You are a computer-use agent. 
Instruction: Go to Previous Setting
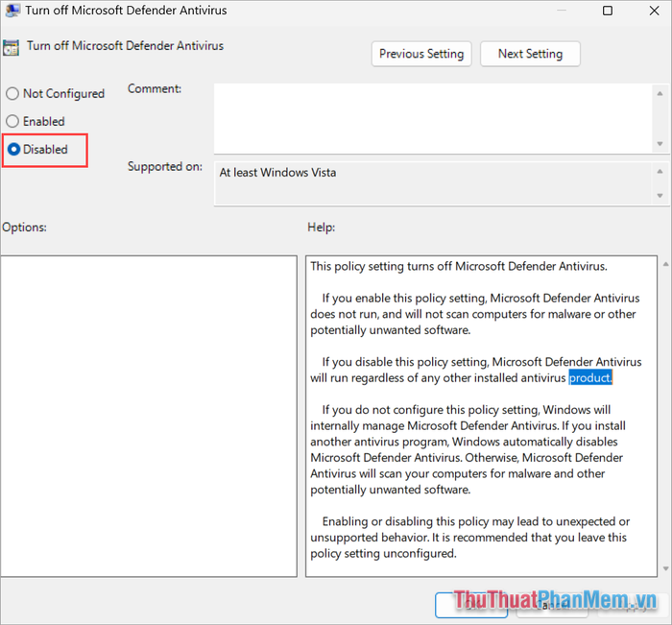pos(420,54)
